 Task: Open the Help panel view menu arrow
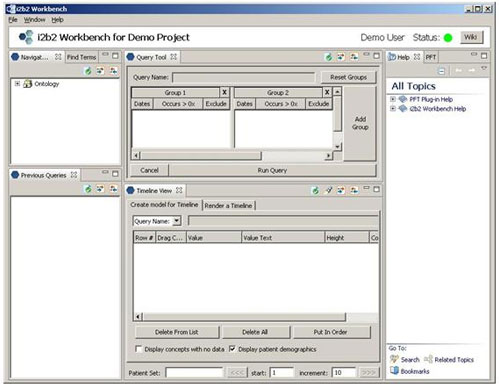coord(484,68)
